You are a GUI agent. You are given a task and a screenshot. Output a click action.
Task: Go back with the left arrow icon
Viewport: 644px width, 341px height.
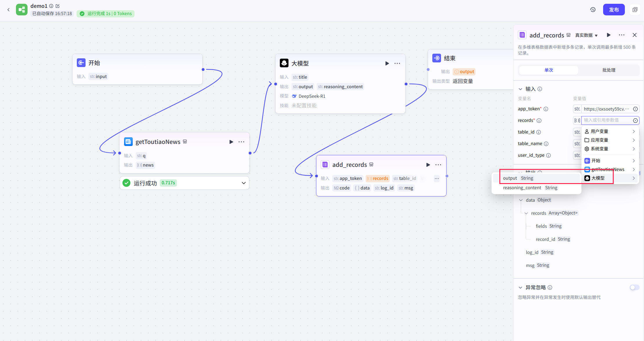click(x=8, y=10)
